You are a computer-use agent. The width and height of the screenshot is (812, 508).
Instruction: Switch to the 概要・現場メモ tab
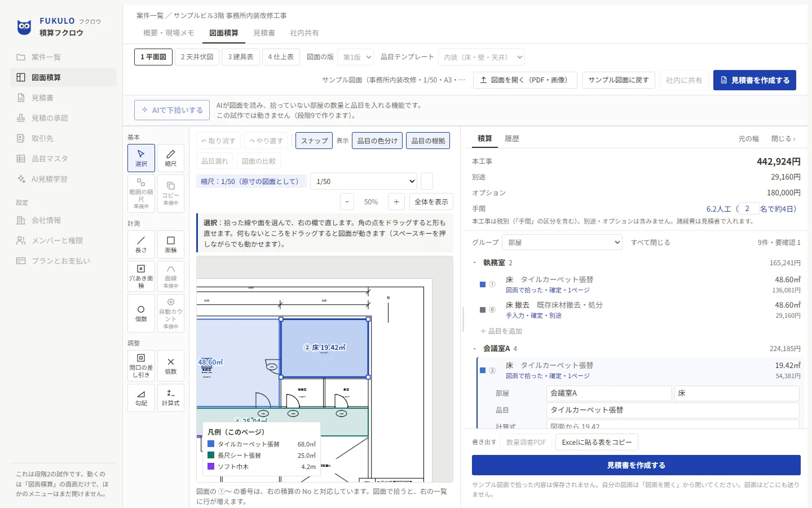pyautogui.click(x=169, y=33)
